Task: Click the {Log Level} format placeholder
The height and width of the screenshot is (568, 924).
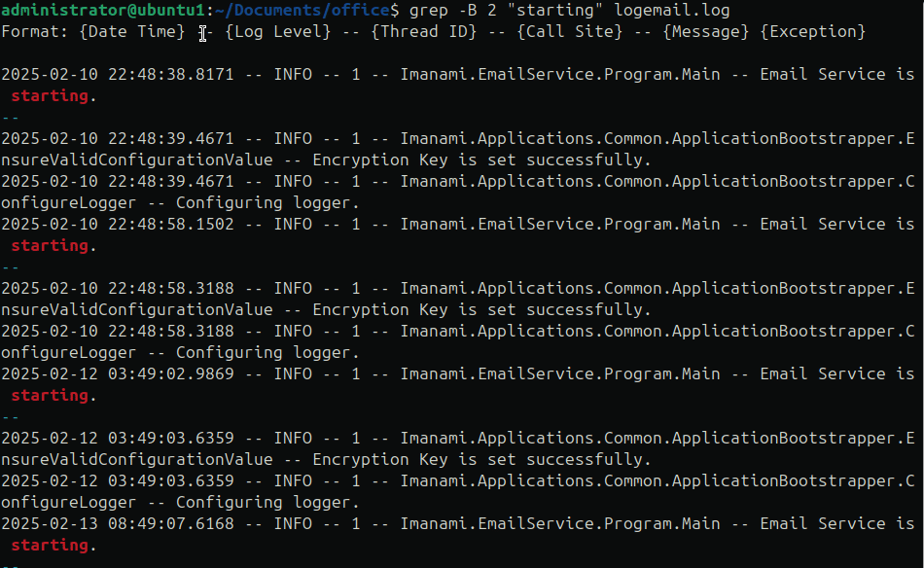Action: [x=278, y=31]
